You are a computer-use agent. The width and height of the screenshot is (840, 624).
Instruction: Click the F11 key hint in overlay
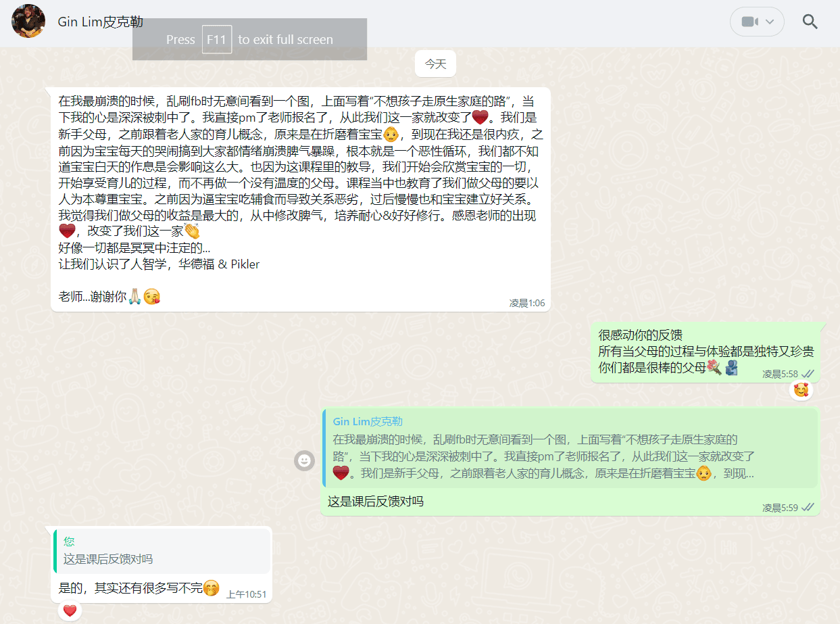(x=216, y=39)
